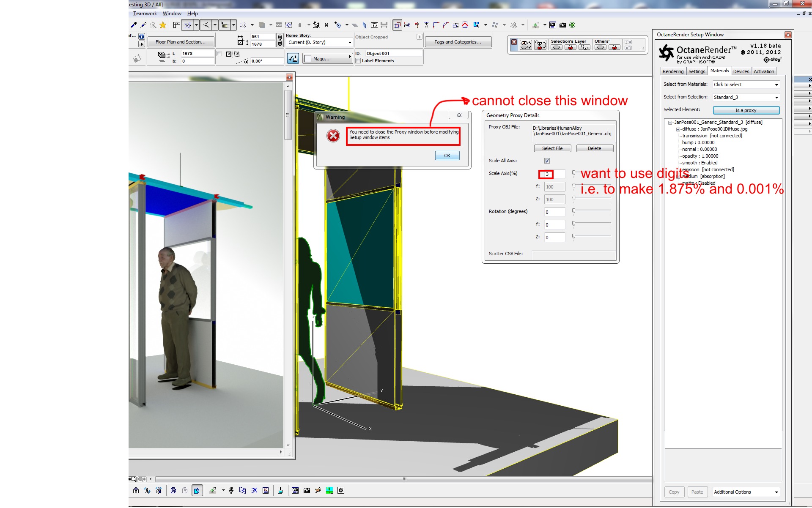Toggle the checkbox next to the t: 1678 field
812x508 pixels.
pos(219,54)
